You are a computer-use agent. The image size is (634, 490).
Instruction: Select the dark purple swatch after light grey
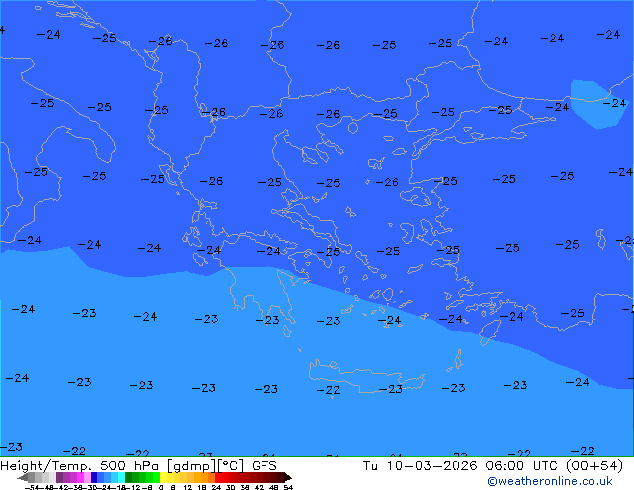point(59,477)
